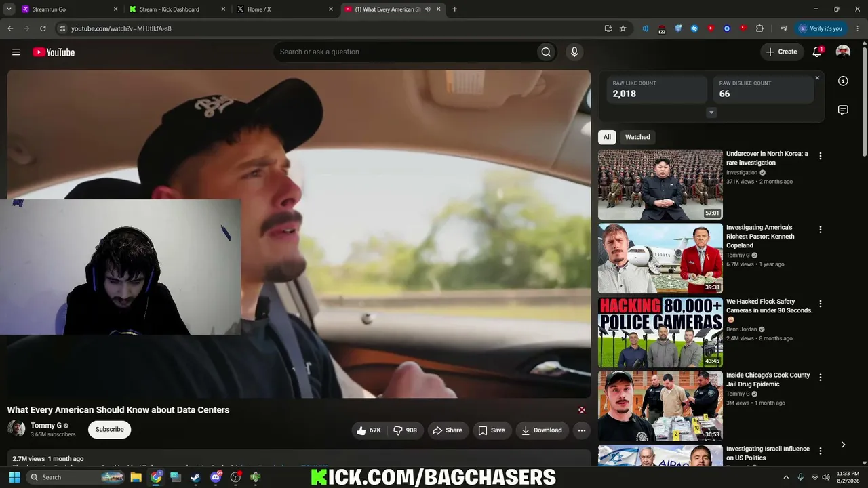
Task: Open the Kenneth Copeland video thumbnail
Action: [660, 258]
